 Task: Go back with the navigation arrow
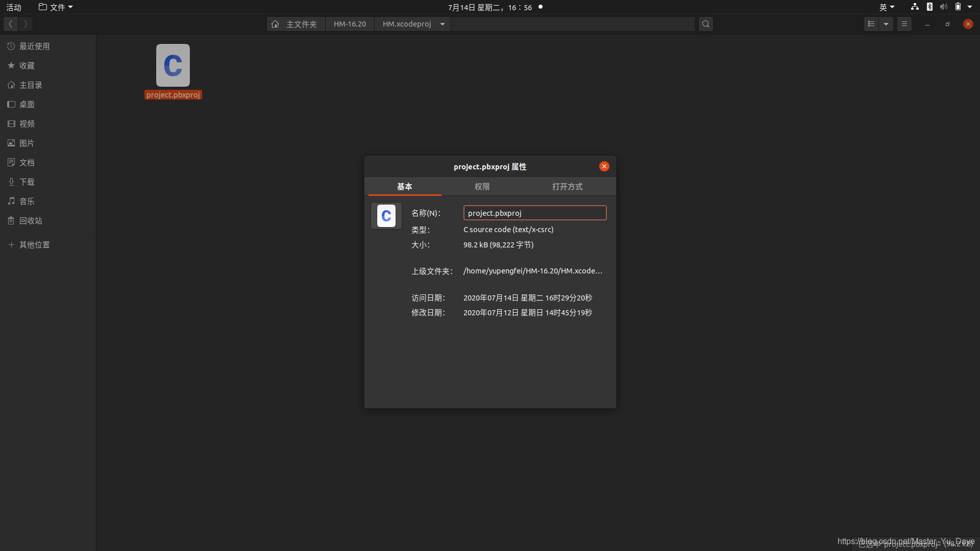point(10,24)
